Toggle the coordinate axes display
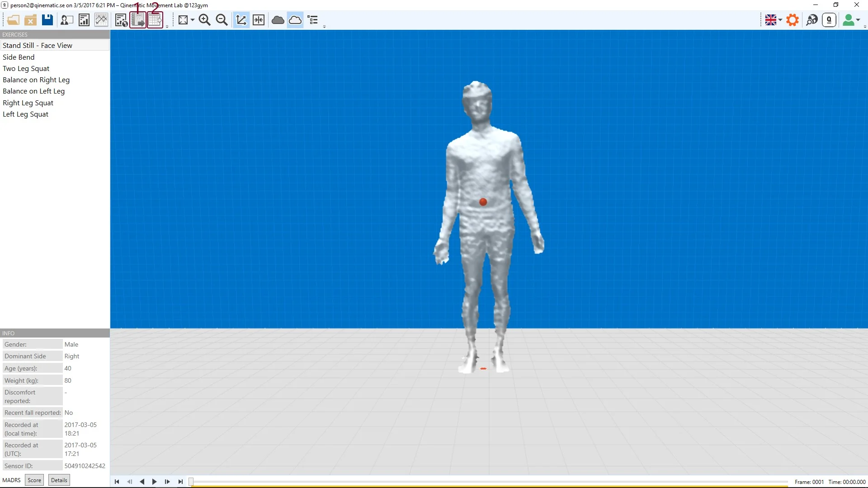868x488 pixels. 241,20
